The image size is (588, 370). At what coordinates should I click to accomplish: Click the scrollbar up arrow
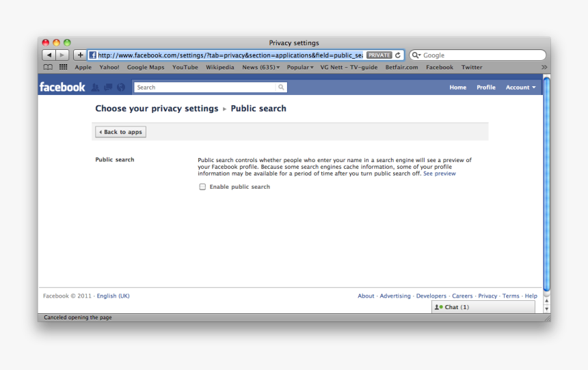click(547, 301)
